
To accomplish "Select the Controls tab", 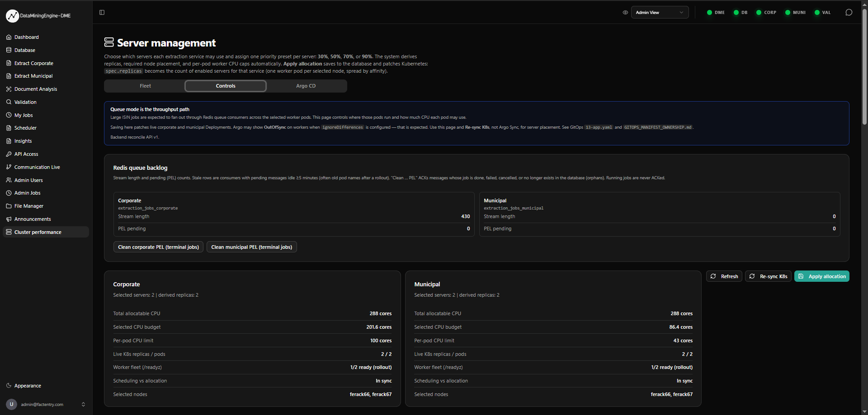I will pyautogui.click(x=226, y=86).
